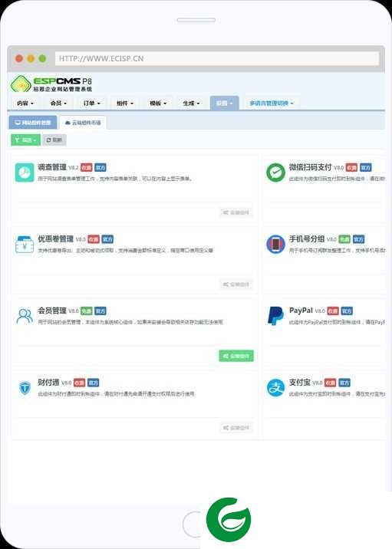Click the blue badge next to 调查管理
The image size is (392, 549).
click(100, 168)
